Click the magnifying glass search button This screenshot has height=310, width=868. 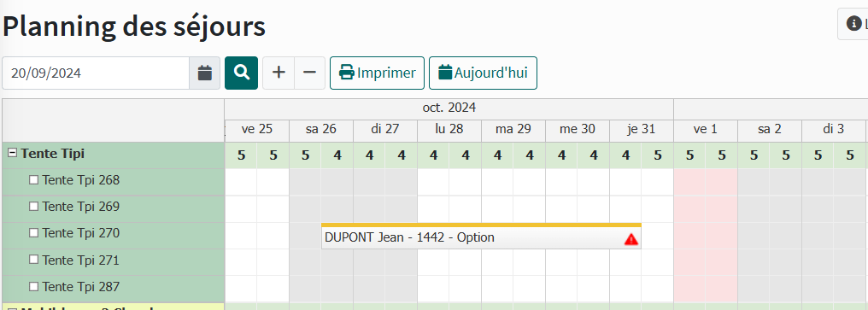(242, 73)
